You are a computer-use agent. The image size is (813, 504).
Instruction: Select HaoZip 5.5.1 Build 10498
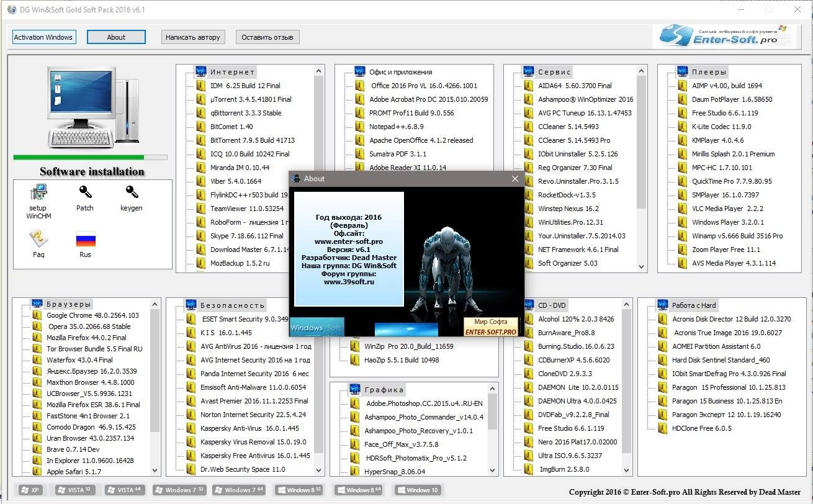tap(402, 360)
